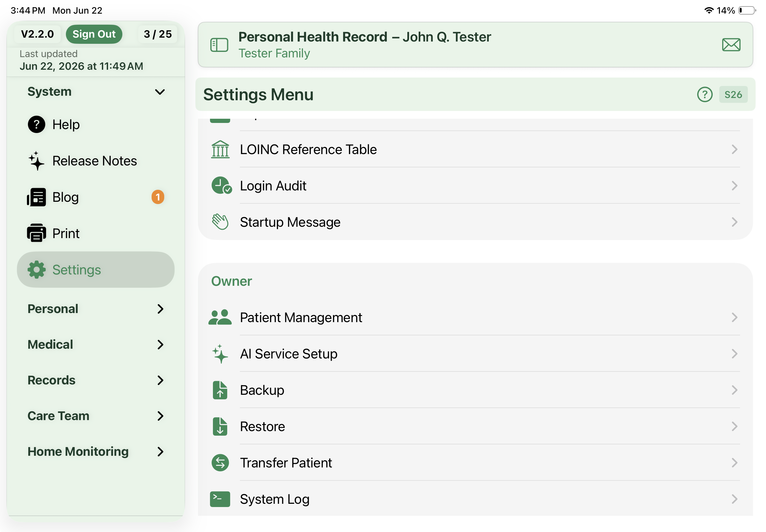The height and width of the screenshot is (532, 766).
Task: Open the Blog menu item
Action: (95, 197)
